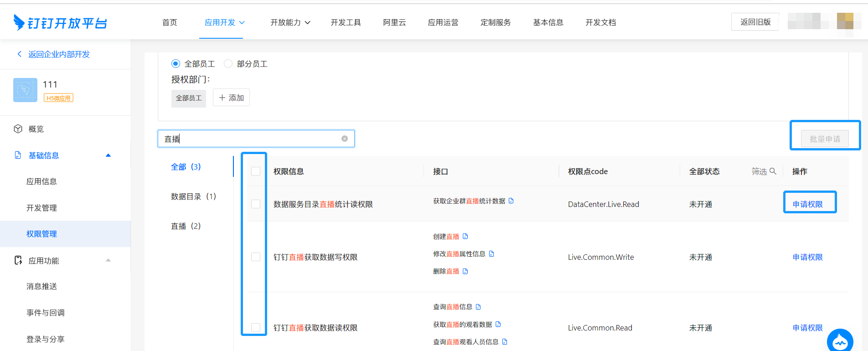Click 申请权限 for DataCenter.Live.Read

click(x=807, y=204)
